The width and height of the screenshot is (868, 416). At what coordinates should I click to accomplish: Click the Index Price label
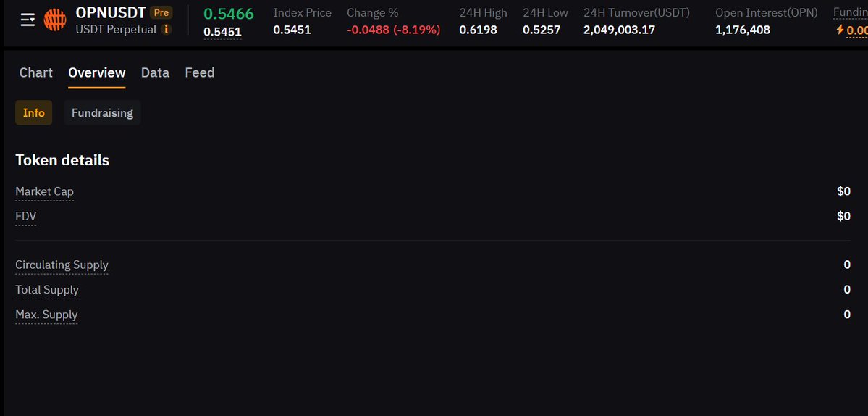click(303, 13)
